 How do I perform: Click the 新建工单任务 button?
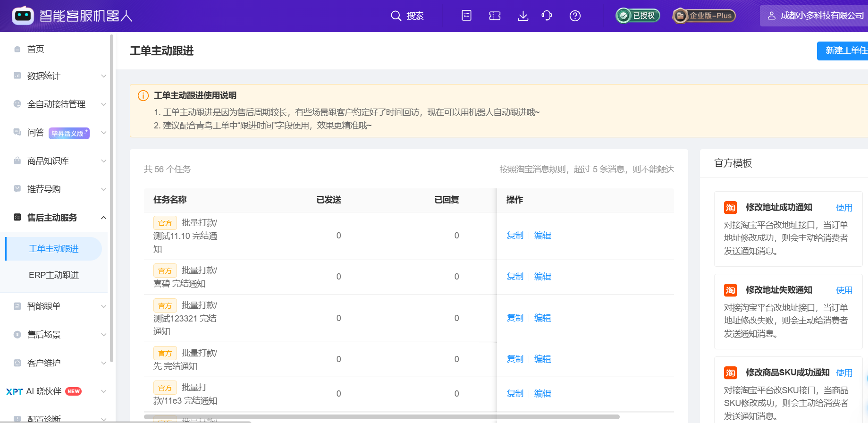pos(843,51)
